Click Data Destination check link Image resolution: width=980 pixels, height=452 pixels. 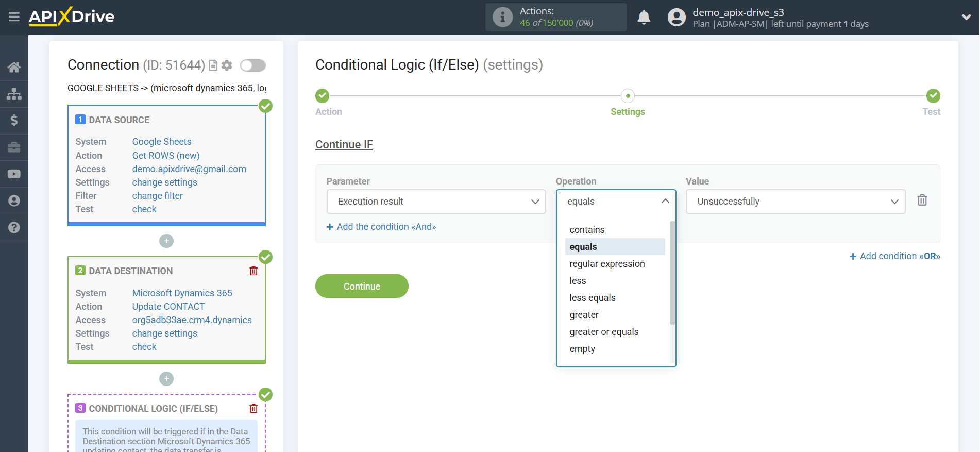pyautogui.click(x=144, y=347)
